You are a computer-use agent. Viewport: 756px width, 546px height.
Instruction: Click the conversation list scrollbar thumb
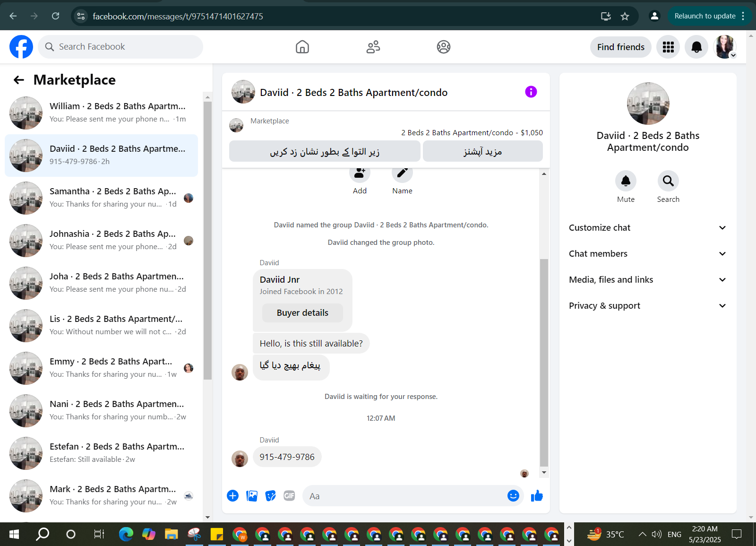207,240
